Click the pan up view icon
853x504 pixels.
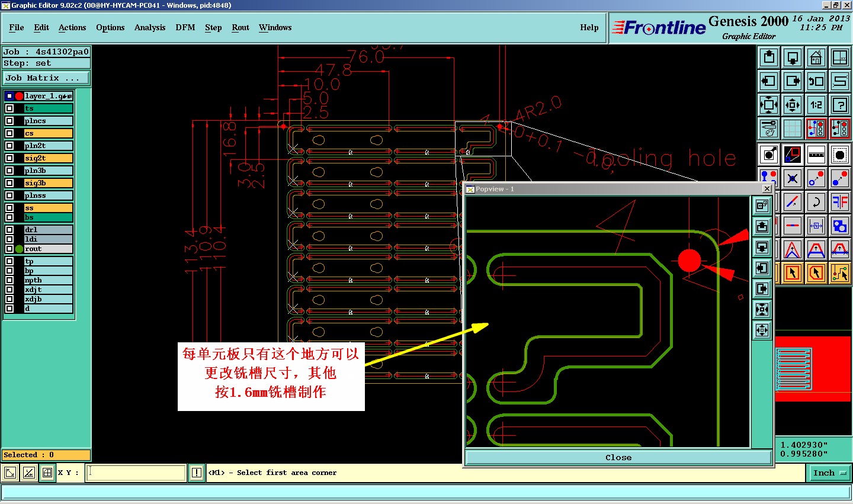click(x=769, y=57)
